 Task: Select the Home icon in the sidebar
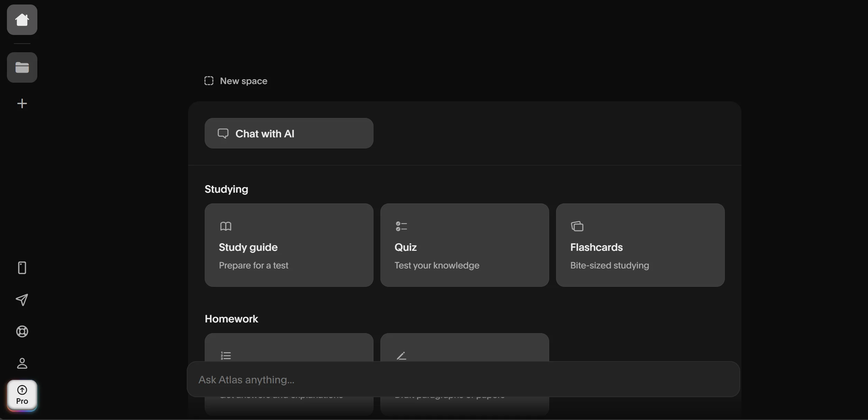(x=22, y=20)
